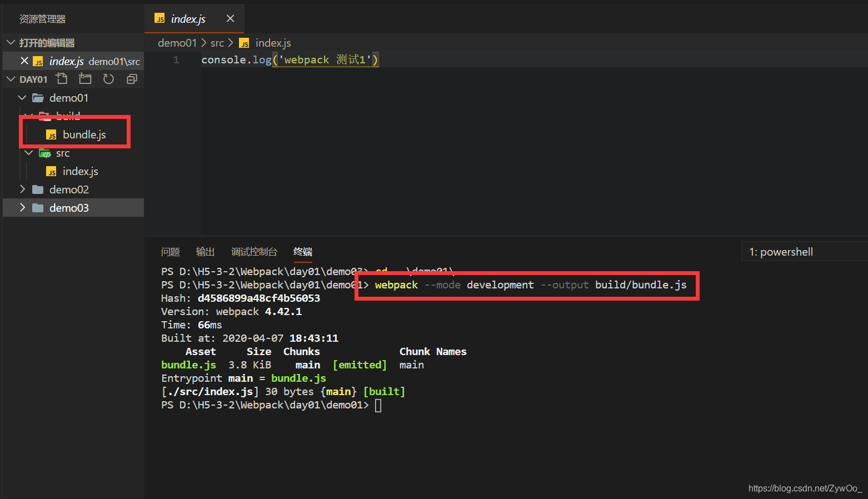The image size is (868, 499).
Task: Create a new folder in DAY01
Action: click(85, 79)
